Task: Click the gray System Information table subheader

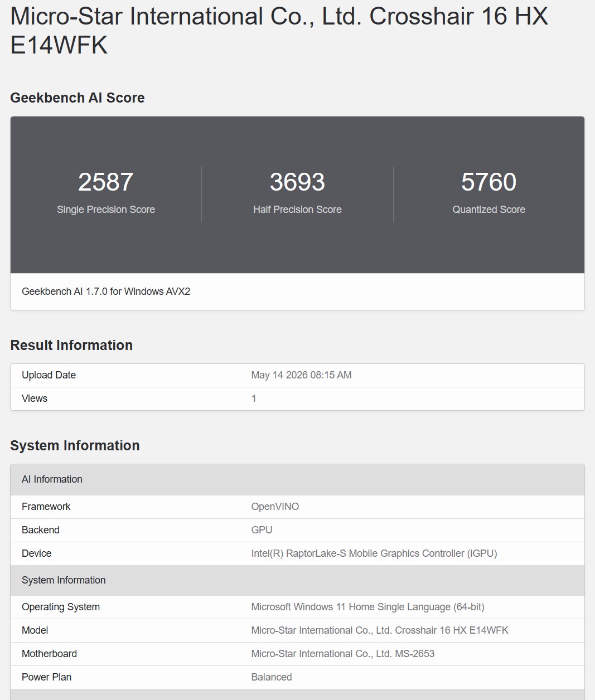Action: point(297,580)
